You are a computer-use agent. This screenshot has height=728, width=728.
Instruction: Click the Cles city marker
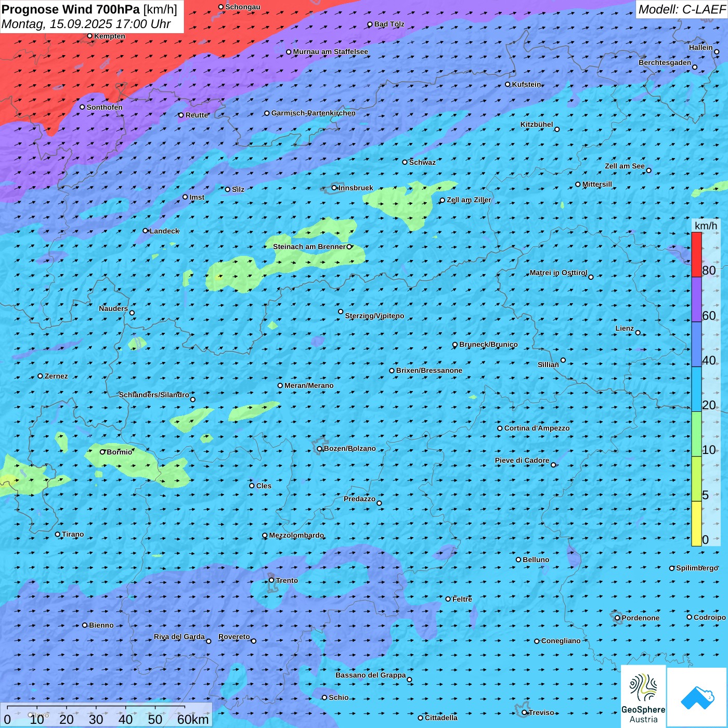252,486
